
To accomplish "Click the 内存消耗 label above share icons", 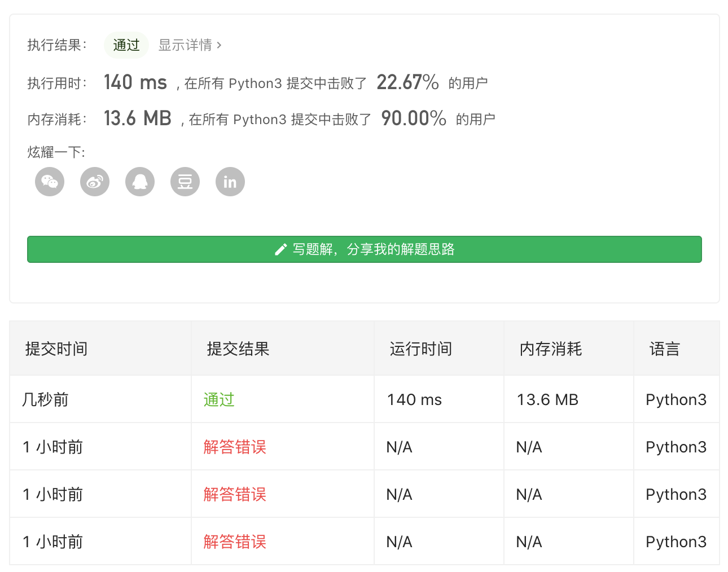I will pos(57,120).
